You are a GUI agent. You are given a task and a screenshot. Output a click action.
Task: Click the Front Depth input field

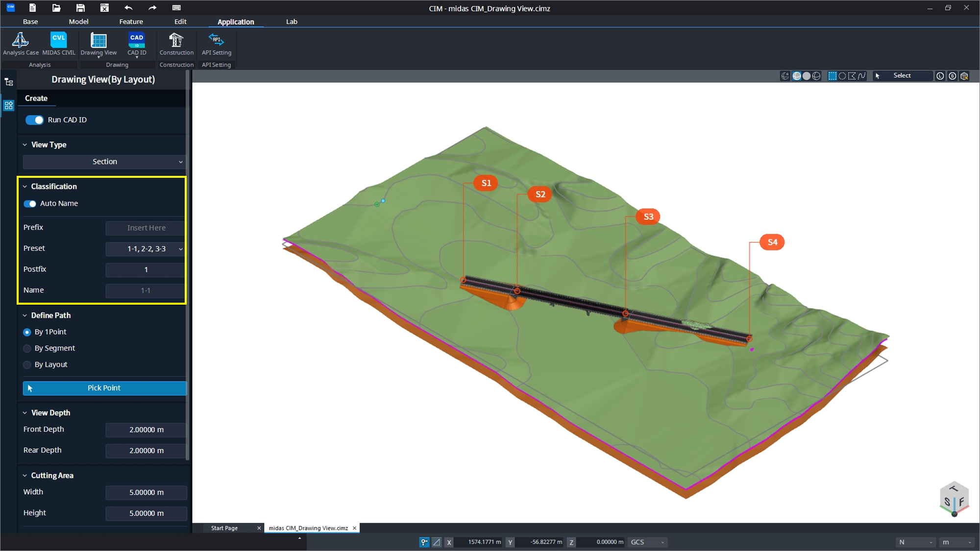click(146, 430)
